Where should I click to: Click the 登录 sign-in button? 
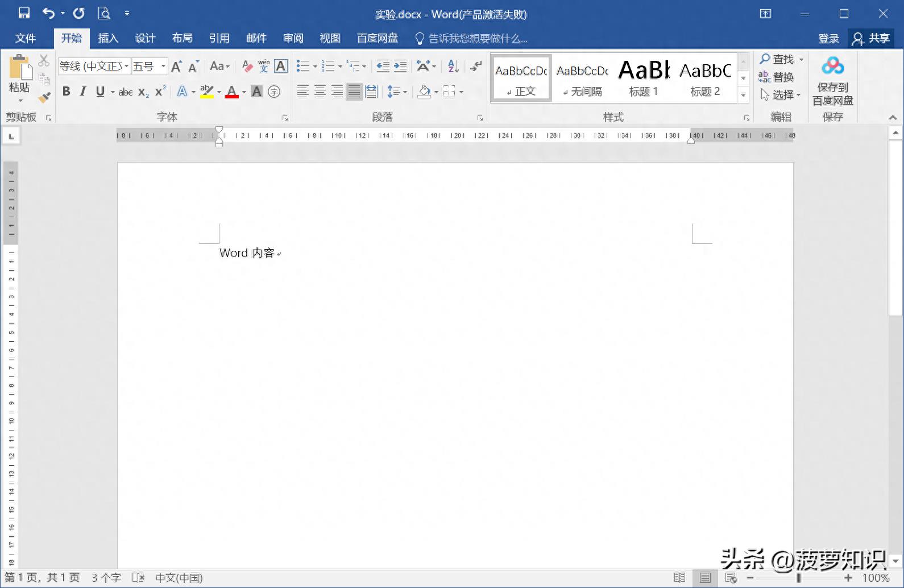828,38
